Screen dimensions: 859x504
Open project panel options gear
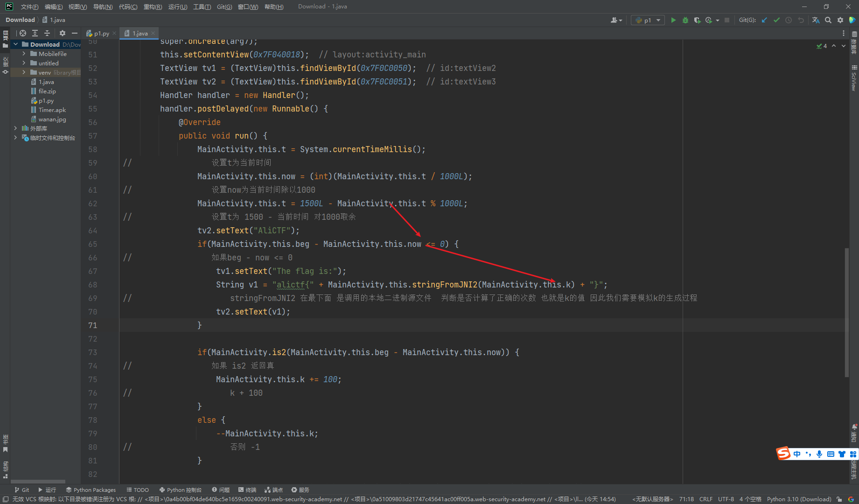click(63, 33)
